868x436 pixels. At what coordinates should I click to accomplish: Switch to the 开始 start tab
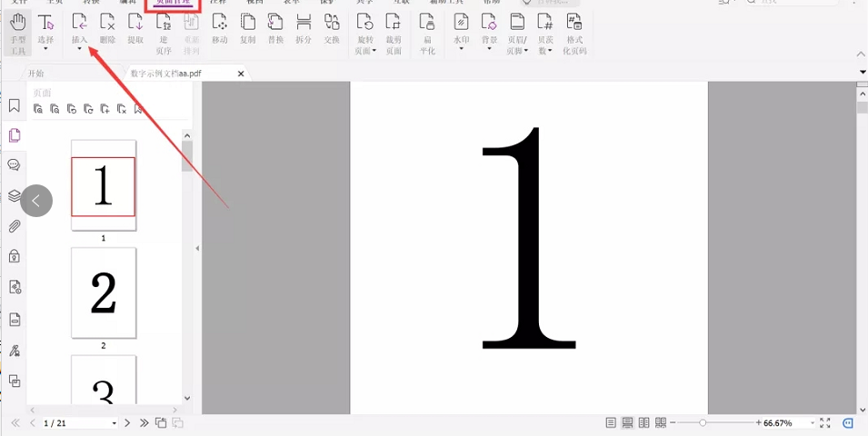(x=35, y=74)
